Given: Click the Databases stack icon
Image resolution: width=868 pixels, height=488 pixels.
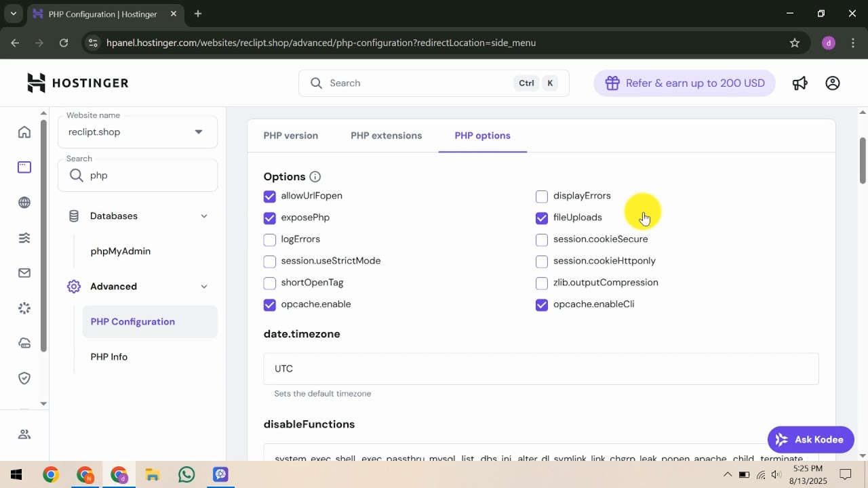Looking at the screenshot, I should click(74, 216).
